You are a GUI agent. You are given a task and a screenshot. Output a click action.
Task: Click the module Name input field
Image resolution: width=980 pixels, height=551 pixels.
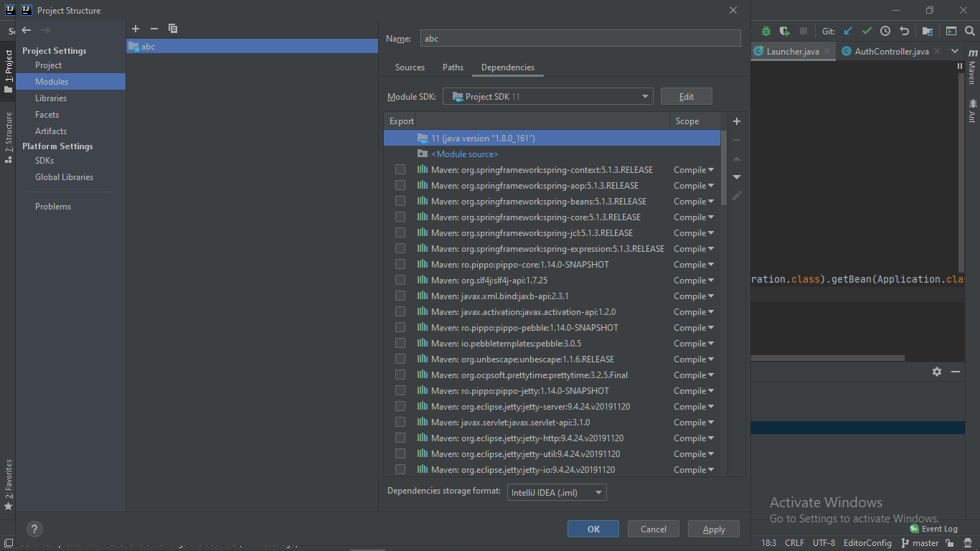(580, 39)
